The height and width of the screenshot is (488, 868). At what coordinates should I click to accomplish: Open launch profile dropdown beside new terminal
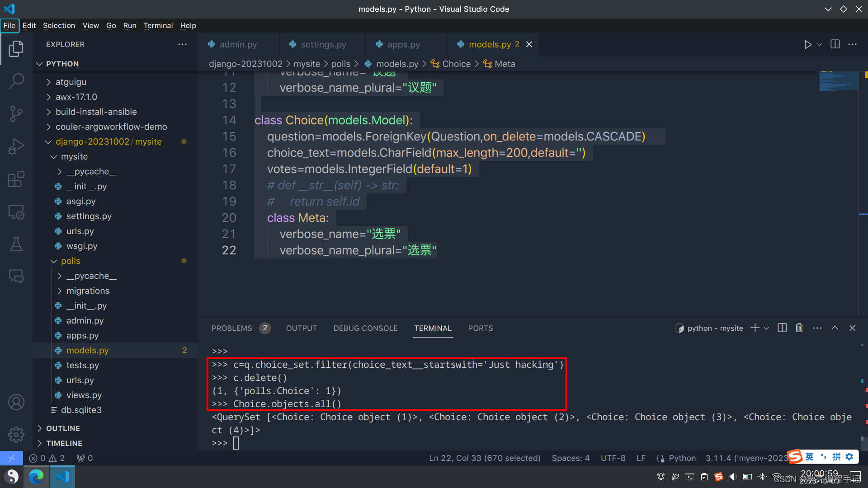pos(766,328)
